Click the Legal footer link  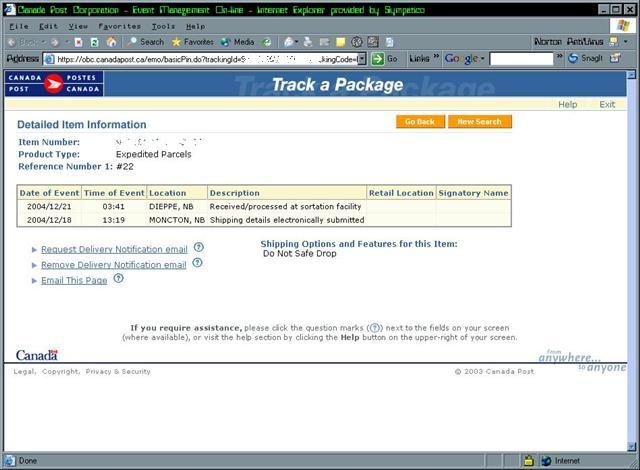pos(24,371)
